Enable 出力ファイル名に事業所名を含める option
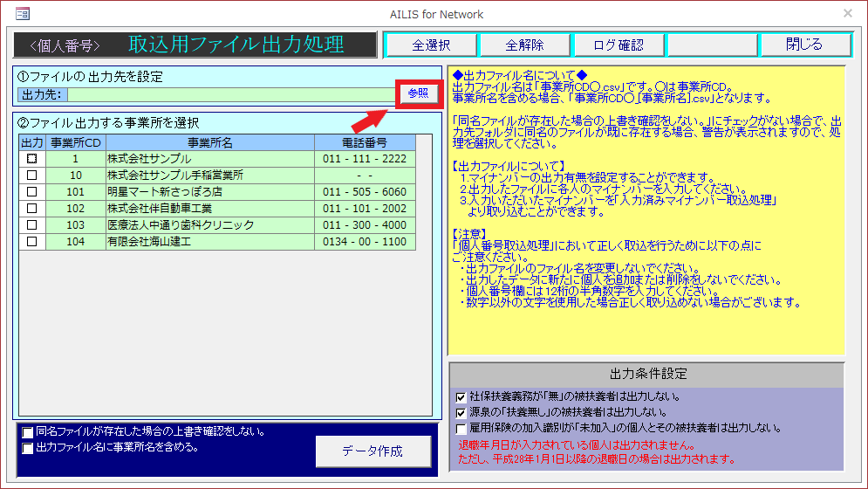Screen dimensions: 868x489 click(29, 448)
